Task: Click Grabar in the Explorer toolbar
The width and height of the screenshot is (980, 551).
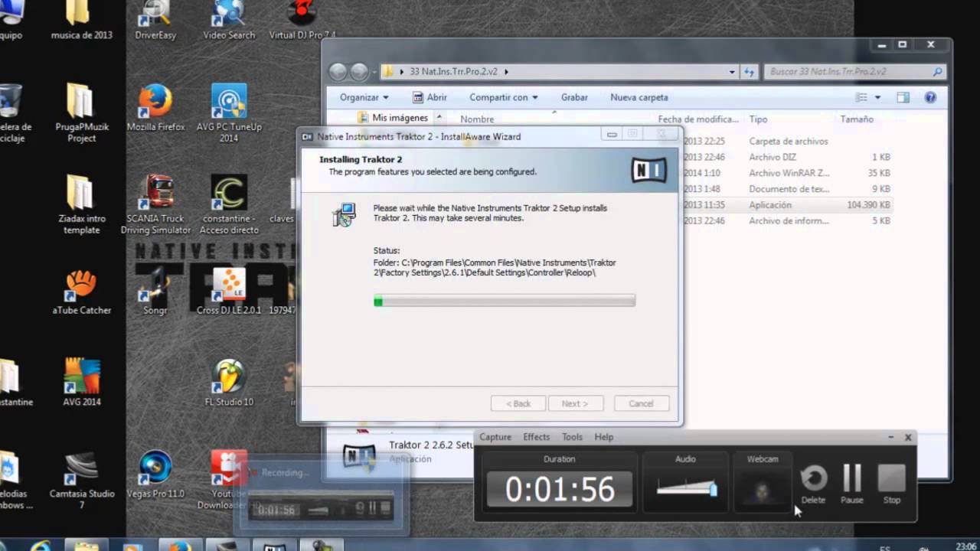Action: point(574,97)
